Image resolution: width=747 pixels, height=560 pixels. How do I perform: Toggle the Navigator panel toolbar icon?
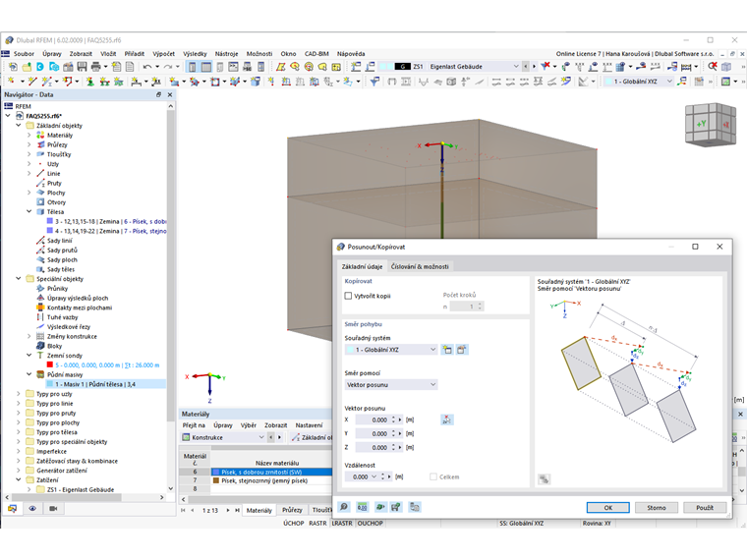click(192, 67)
